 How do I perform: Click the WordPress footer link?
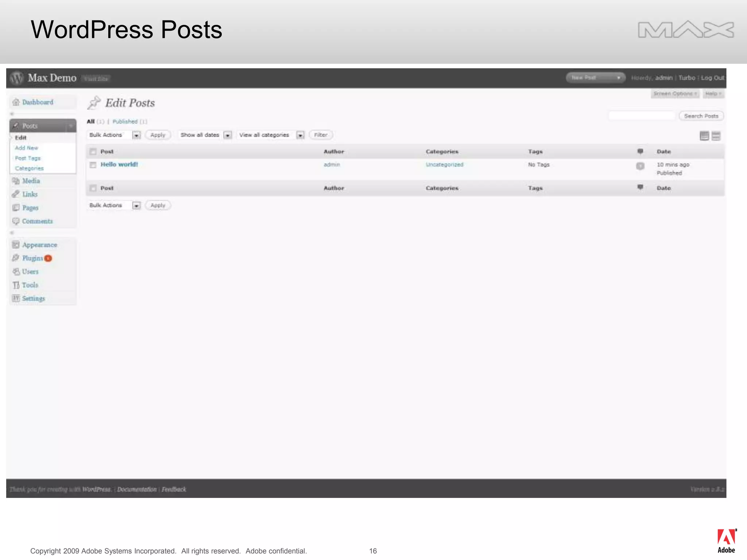96,489
